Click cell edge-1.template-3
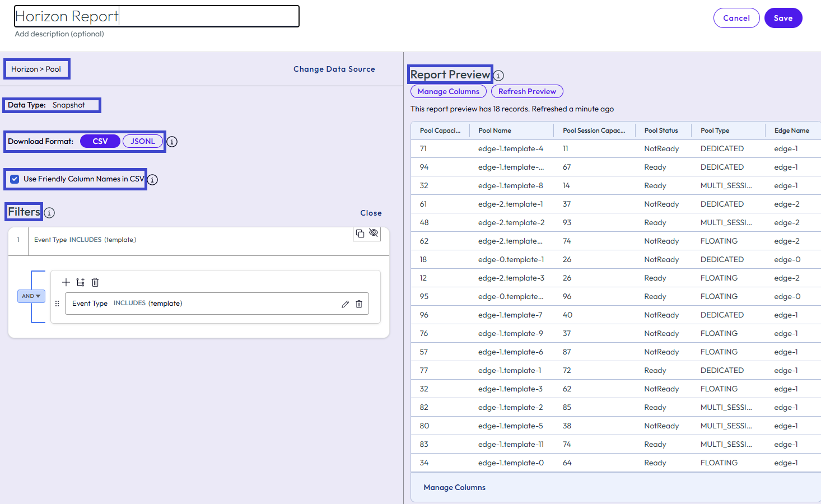The image size is (821, 504). (510, 389)
